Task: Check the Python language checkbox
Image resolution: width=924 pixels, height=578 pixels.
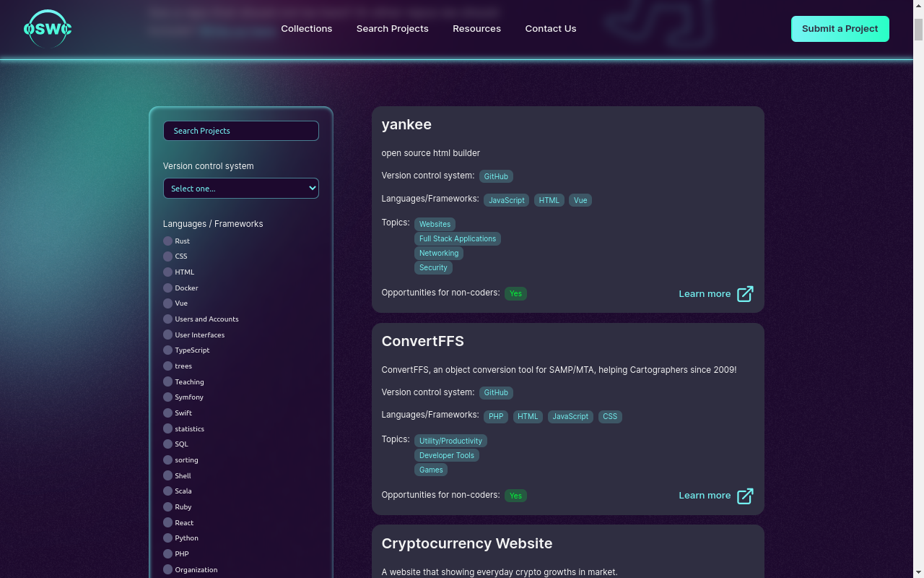Action: click(x=167, y=538)
